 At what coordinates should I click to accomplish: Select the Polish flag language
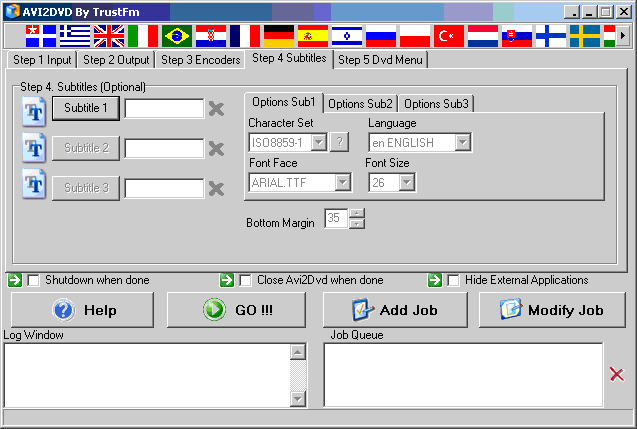tap(415, 36)
